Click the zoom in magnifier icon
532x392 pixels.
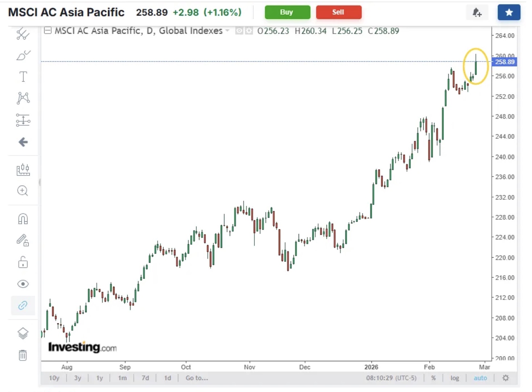pyautogui.click(x=23, y=191)
